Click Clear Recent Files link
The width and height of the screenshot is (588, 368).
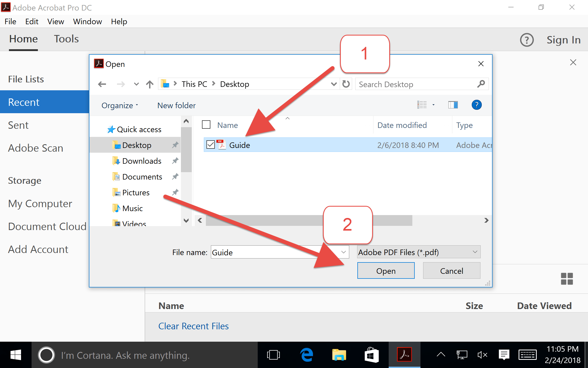[193, 326]
